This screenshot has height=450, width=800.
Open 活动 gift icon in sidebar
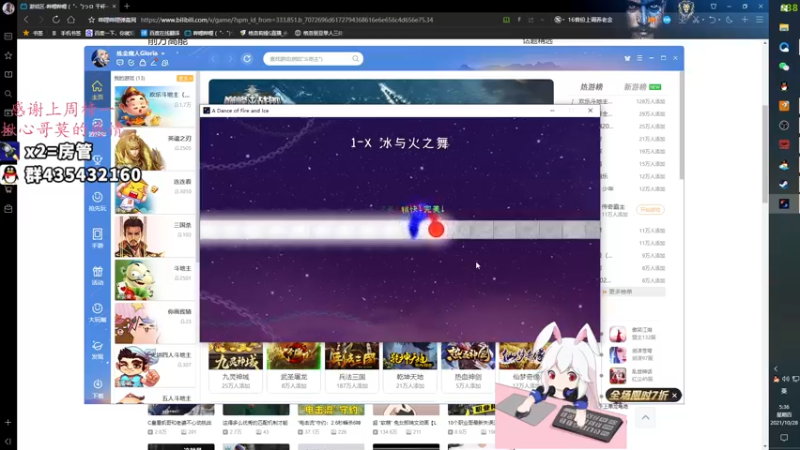click(x=97, y=275)
